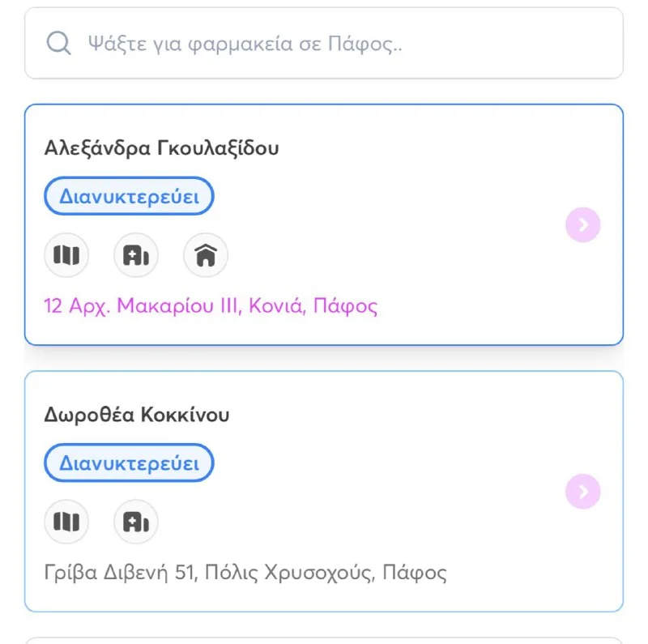Expand Αλεξάνδρα Γκουλαξίδου details via pink arrow
Screen dimensions: 648x644
[x=582, y=225]
